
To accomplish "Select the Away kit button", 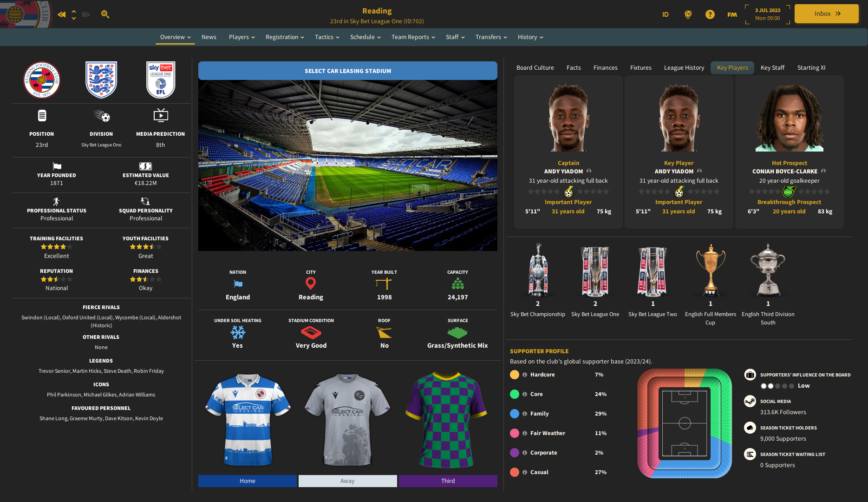I will pos(347,481).
